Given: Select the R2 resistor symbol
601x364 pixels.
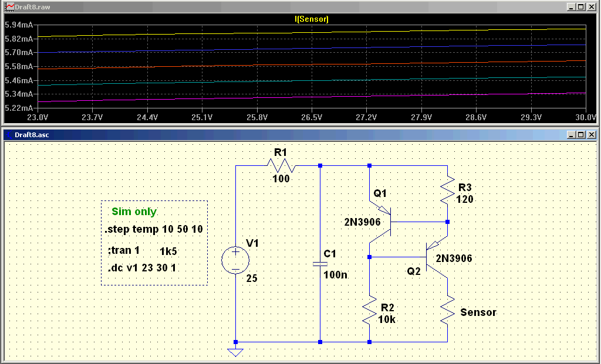Looking at the screenshot, I should (370, 311).
